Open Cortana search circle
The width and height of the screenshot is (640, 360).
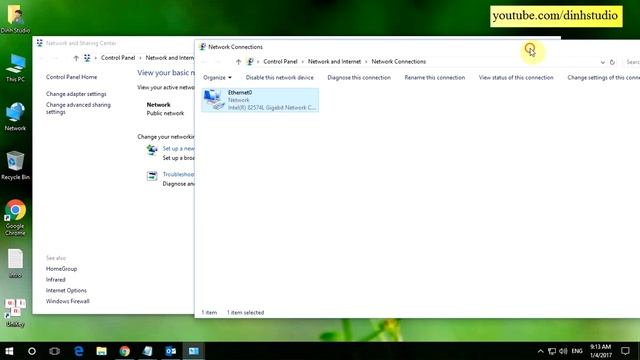tap(32, 351)
